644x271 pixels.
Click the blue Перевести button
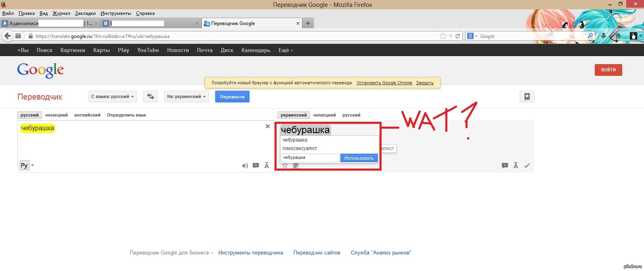pos(232,97)
